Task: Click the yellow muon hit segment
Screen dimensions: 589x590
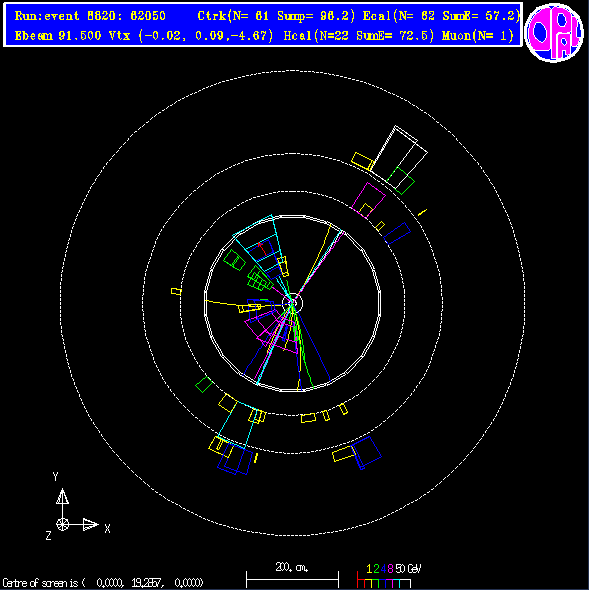Action: [423, 213]
